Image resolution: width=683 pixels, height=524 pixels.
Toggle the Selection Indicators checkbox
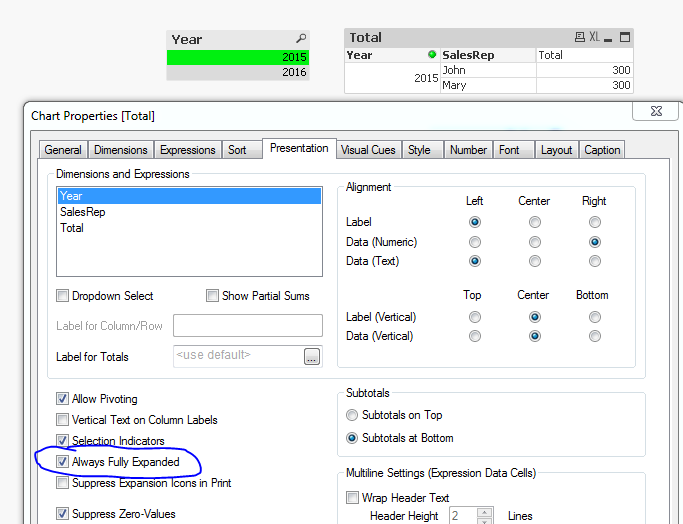pos(62,440)
